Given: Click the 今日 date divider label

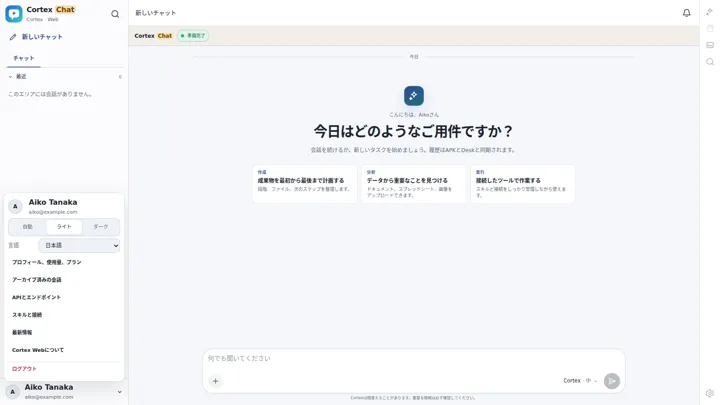Looking at the screenshot, I should pos(414,57).
